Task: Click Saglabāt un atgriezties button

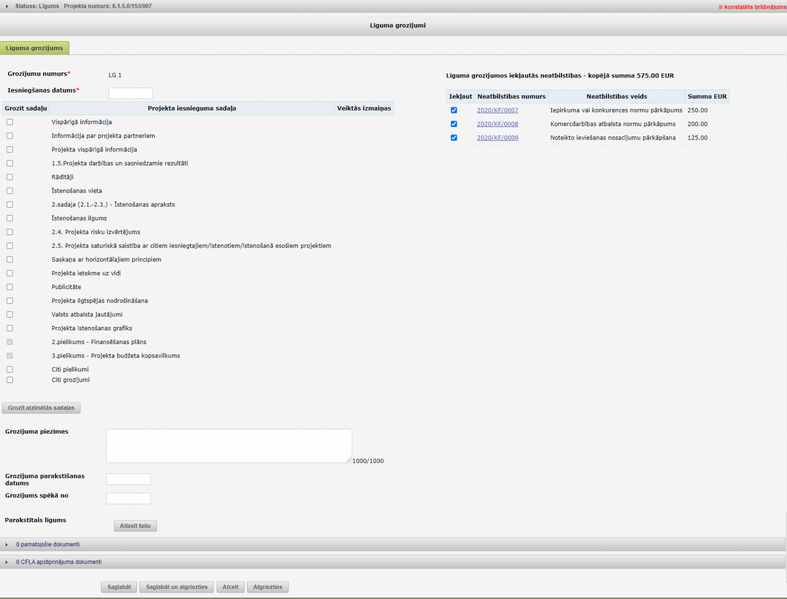Action: [177, 587]
